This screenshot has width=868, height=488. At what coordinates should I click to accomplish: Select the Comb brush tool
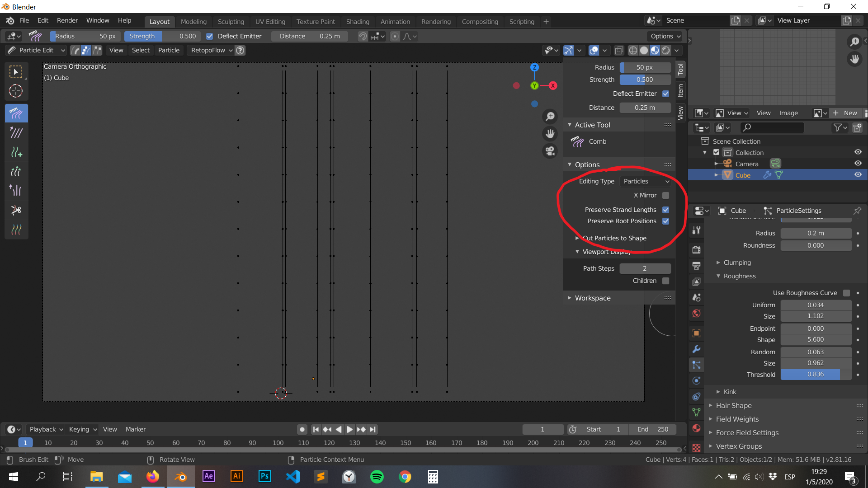coord(16,113)
